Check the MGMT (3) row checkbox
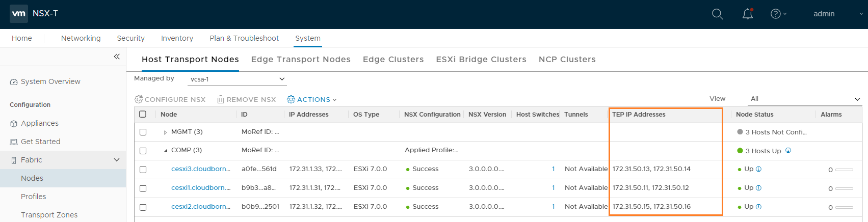Image resolution: width=868 pixels, height=222 pixels. [143, 132]
